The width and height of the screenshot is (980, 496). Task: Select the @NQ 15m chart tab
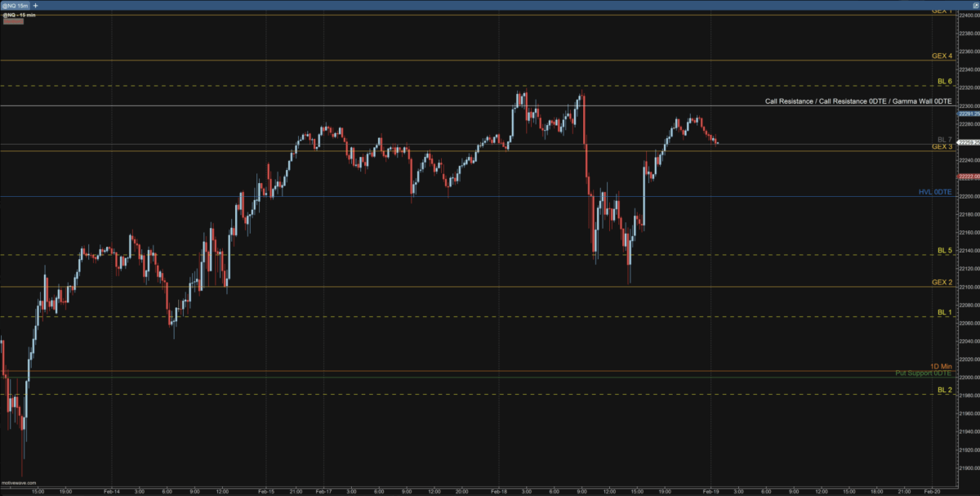[15, 5]
